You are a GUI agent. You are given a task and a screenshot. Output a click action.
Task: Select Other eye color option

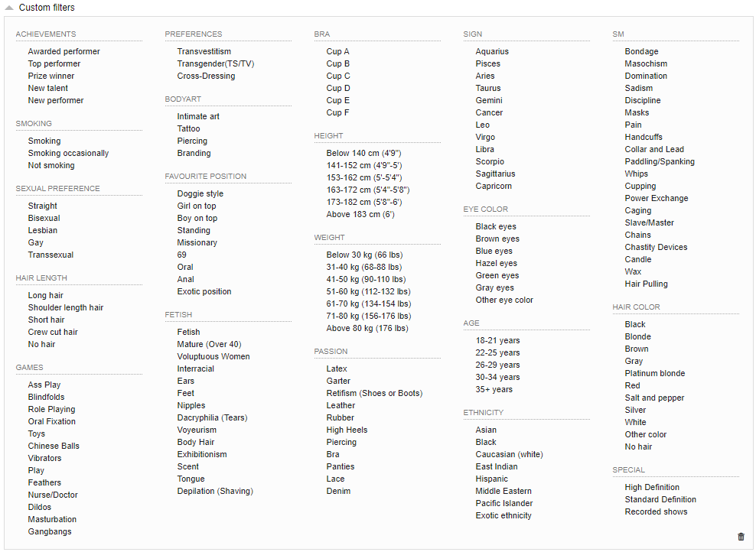[504, 300]
